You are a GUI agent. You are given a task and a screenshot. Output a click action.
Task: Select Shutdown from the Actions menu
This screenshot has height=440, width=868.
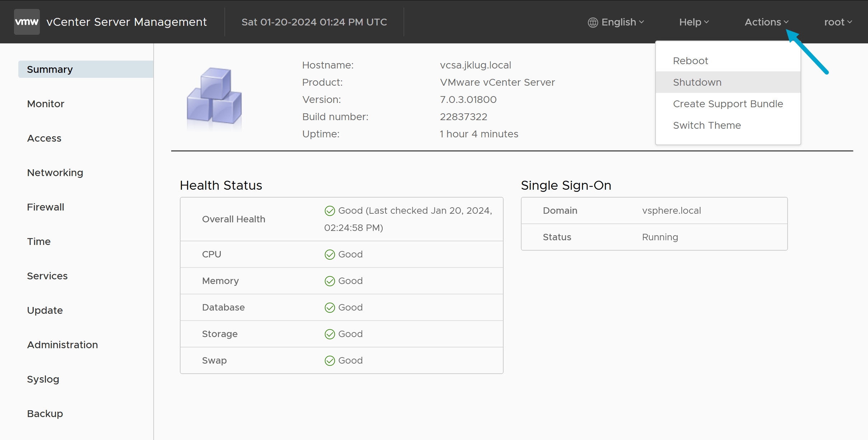pyautogui.click(x=697, y=82)
